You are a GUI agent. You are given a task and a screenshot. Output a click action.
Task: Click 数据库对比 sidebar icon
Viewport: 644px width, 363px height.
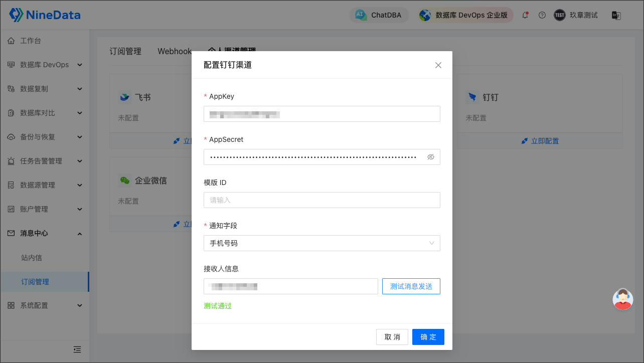pos(11,113)
